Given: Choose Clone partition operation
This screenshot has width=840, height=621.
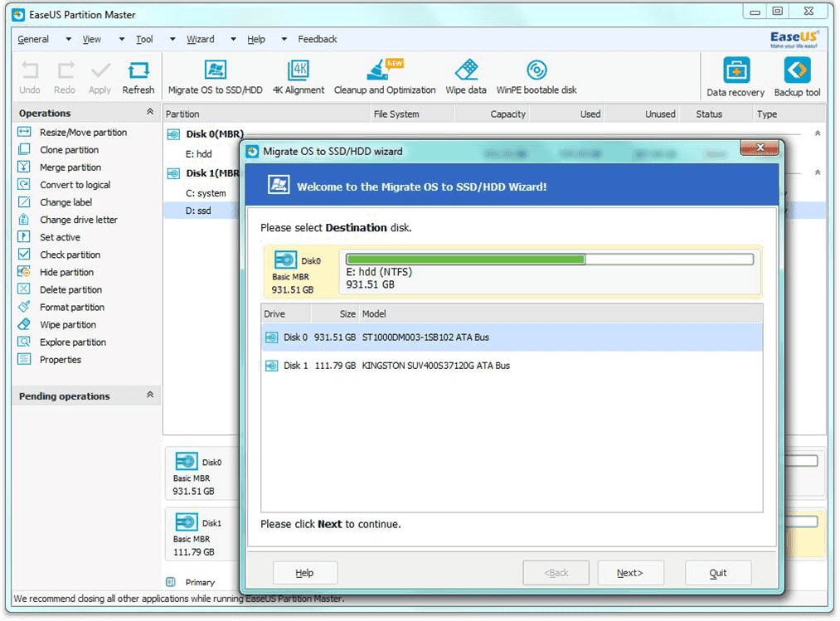Looking at the screenshot, I should click(58, 150).
